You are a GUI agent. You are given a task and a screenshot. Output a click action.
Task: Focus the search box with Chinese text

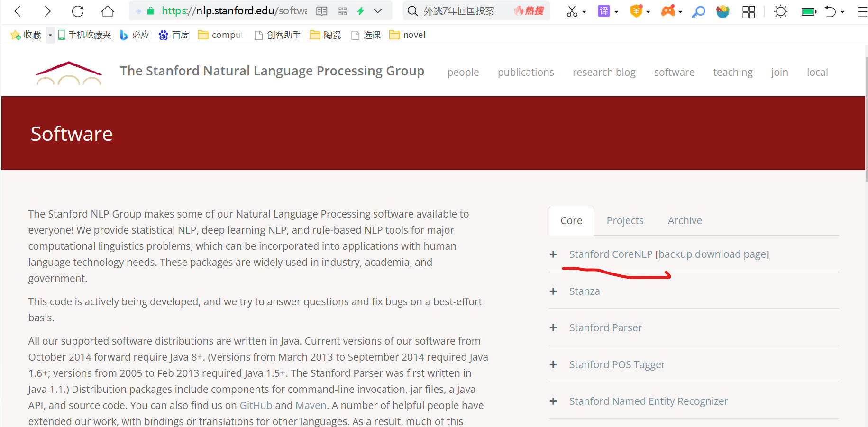pyautogui.click(x=459, y=11)
